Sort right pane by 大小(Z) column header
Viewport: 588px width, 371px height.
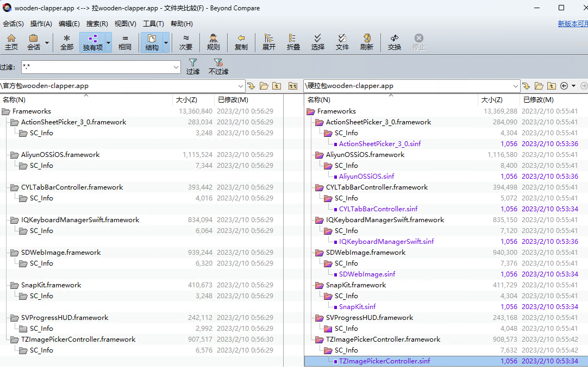pyautogui.click(x=491, y=100)
